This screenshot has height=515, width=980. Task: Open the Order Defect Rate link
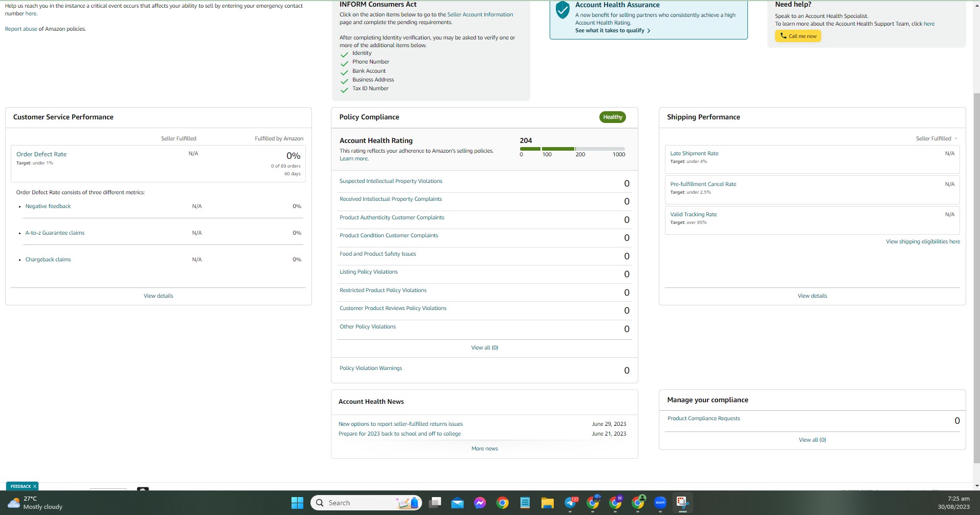tap(41, 154)
